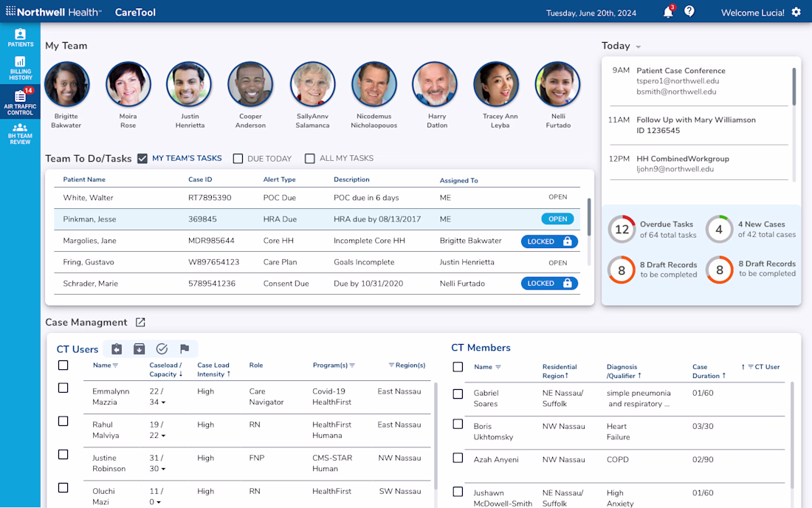Open the notifications bell
This screenshot has width=812, height=508.
[668, 13]
